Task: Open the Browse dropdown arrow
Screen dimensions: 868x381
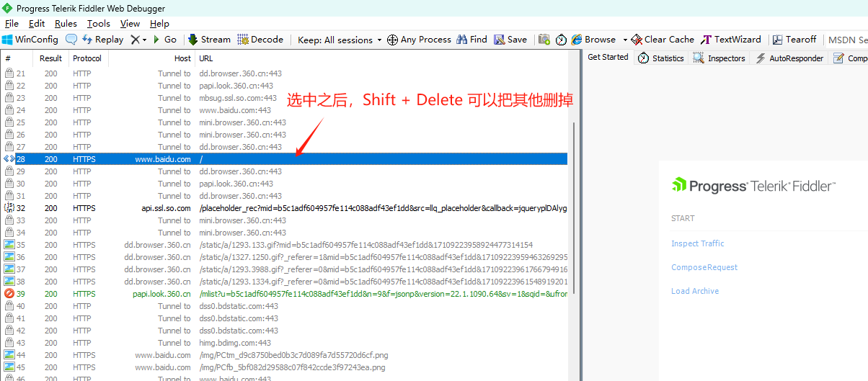Action: [625, 40]
